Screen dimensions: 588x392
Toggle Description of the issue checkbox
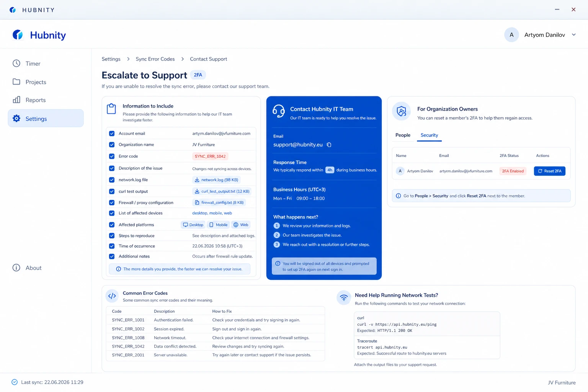coord(112,168)
